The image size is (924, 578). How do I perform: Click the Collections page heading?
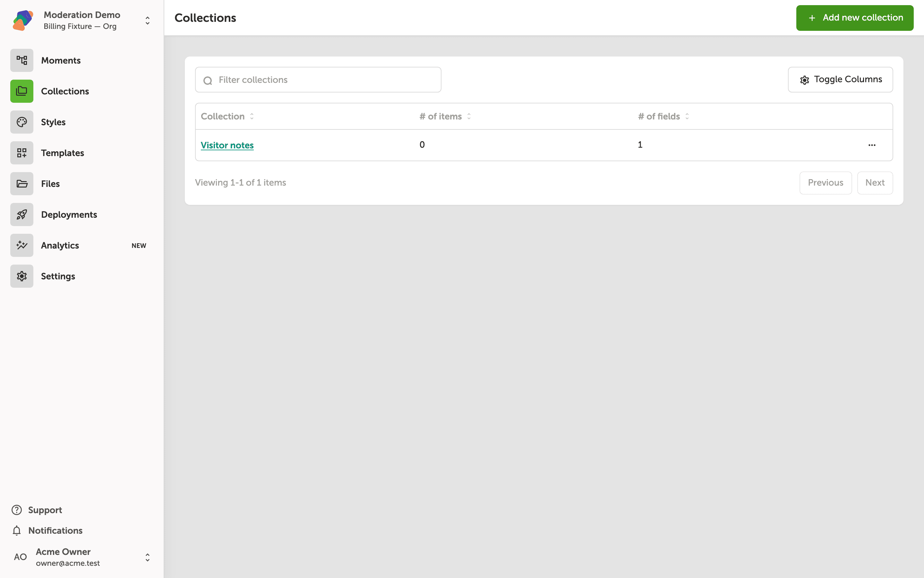(x=205, y=18)
